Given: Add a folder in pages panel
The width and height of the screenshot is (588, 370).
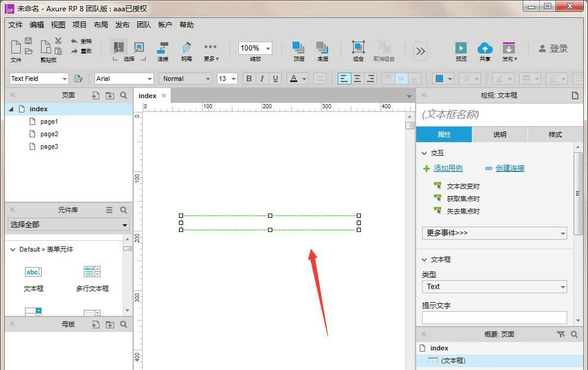Looking at the screenshot, I should pyautogui.click(x=110, y=96).
